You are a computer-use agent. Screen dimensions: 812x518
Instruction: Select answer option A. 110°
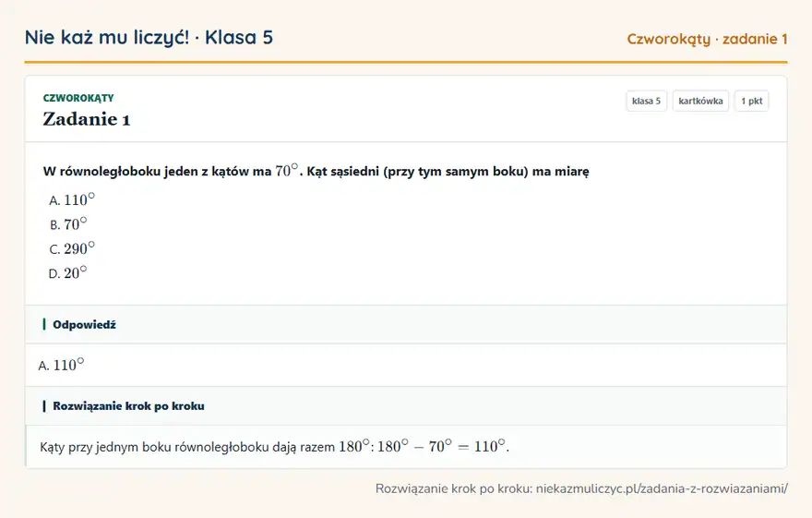[72, 200]
